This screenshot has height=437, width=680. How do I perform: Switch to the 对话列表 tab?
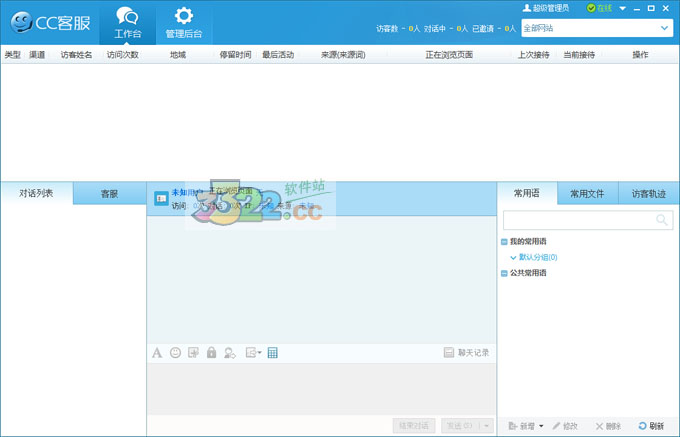coord(36,193)
